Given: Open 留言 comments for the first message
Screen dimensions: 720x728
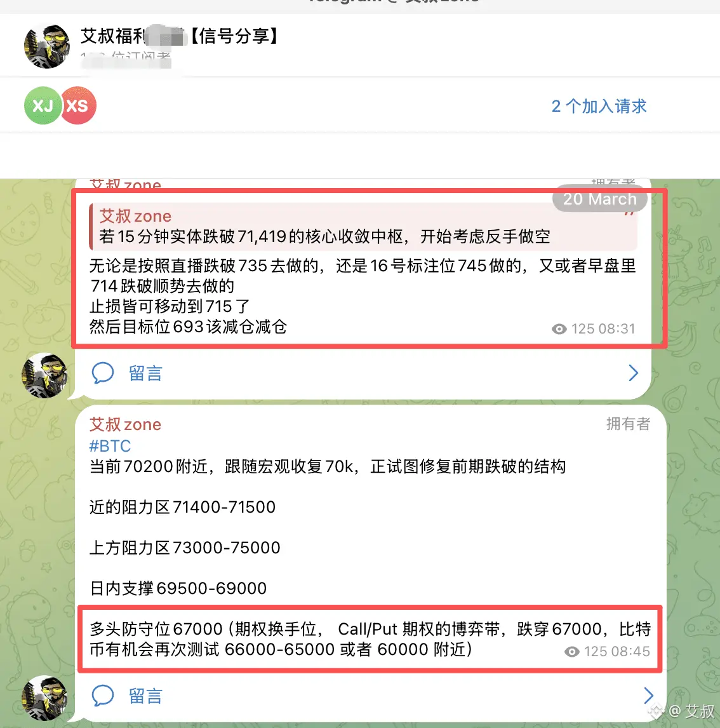Looking at the screenshot, I should point(145,374).
